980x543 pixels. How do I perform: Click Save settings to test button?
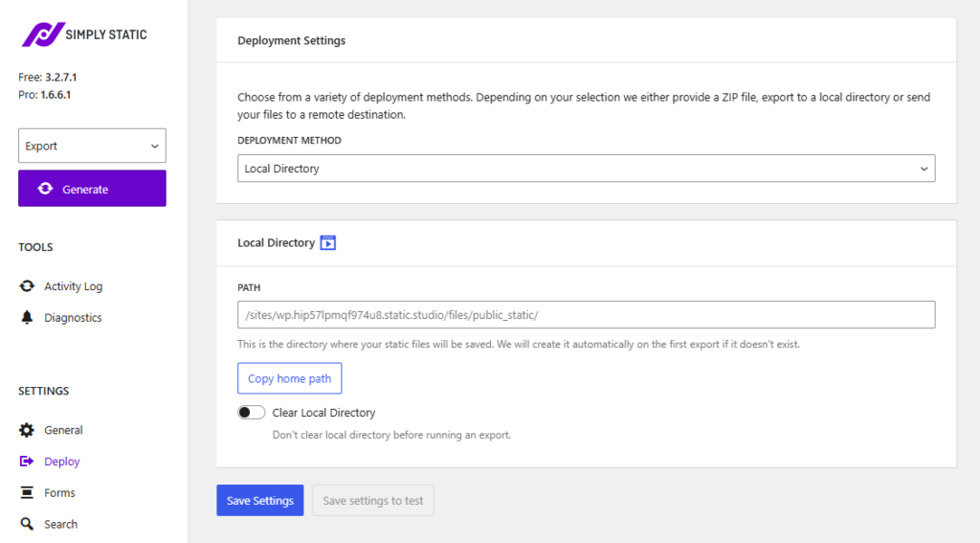click(373, 501)
